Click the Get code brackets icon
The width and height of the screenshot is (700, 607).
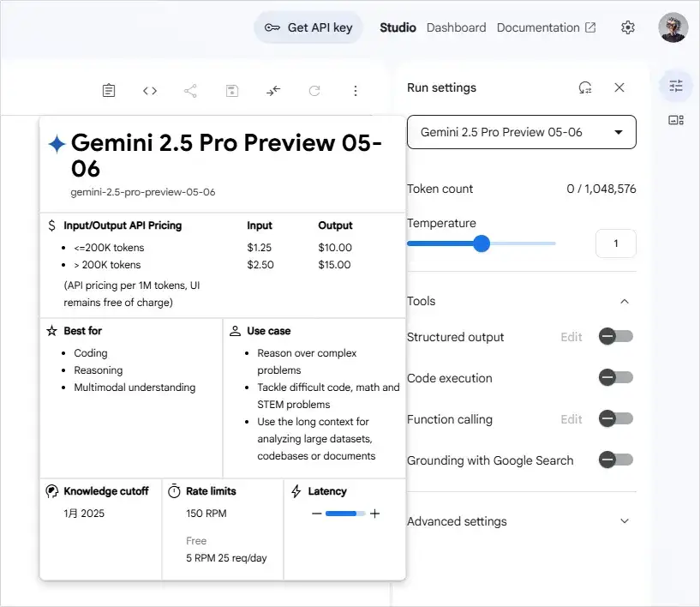150,91
